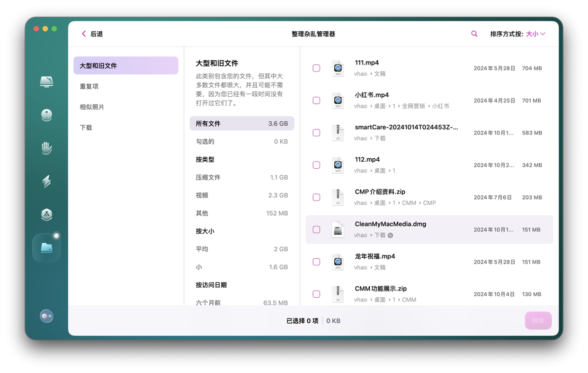Open the Cleanup sphere sidebar icon
This screenshot has width=588, height=373.
coord(46,115)
